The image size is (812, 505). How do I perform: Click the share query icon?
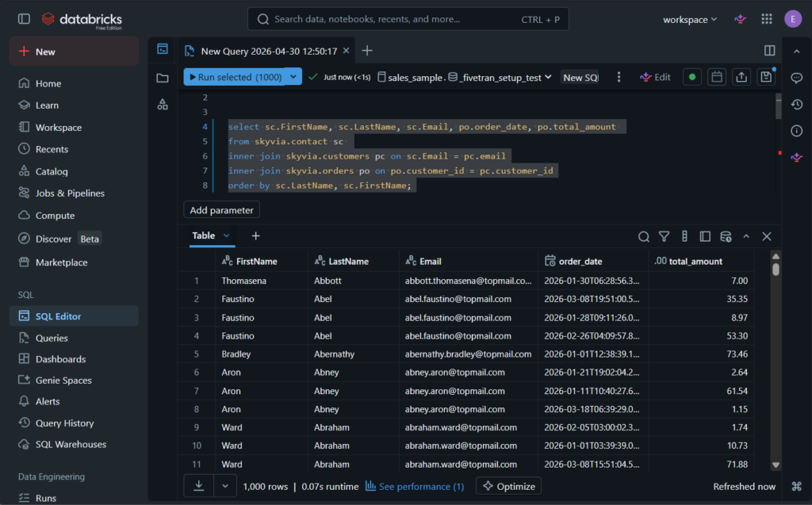click(x=741, y=77)
